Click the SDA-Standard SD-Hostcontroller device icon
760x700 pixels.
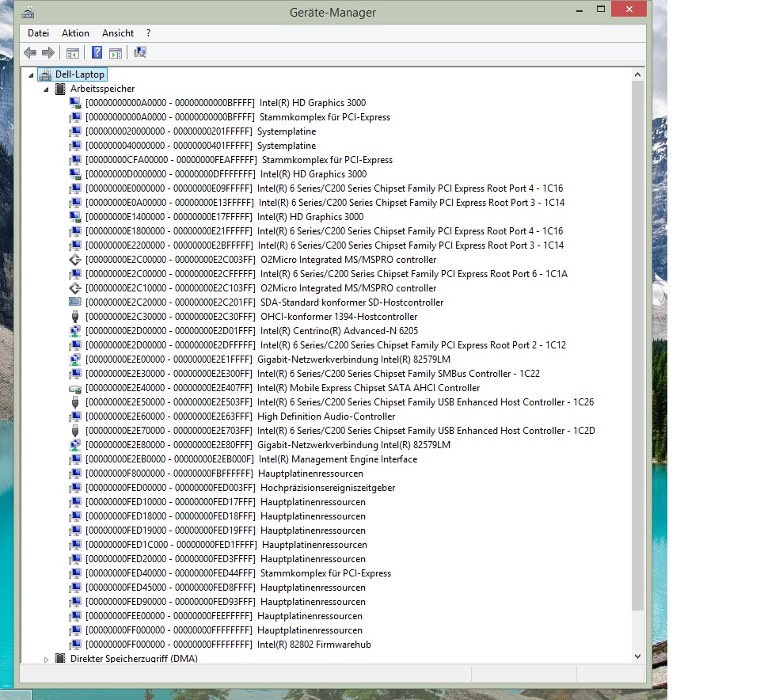click(74, 302)
